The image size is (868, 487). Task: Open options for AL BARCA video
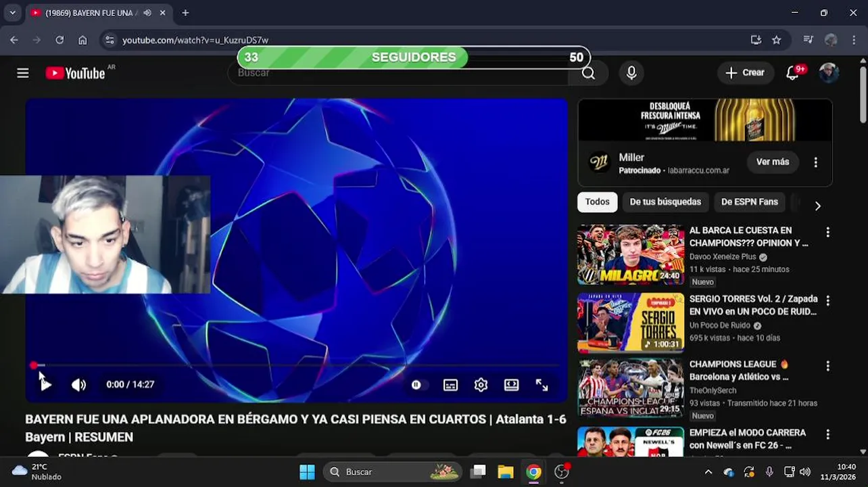coord(827,232)
